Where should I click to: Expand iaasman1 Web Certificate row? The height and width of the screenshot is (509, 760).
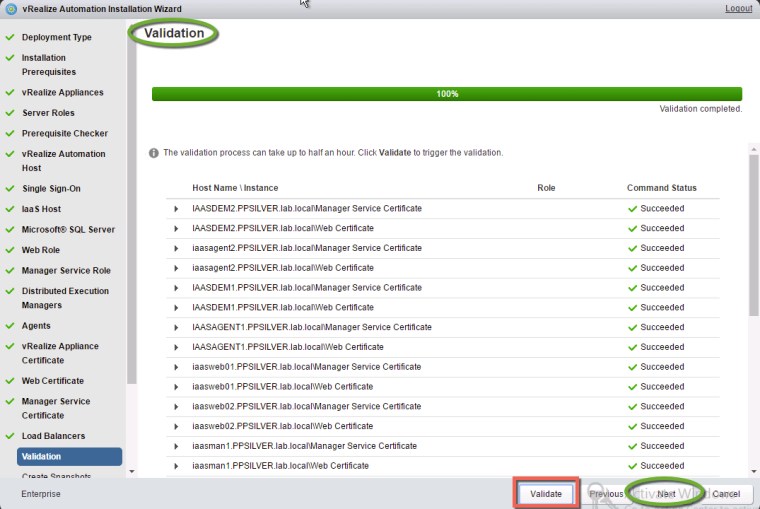point(176,466)
